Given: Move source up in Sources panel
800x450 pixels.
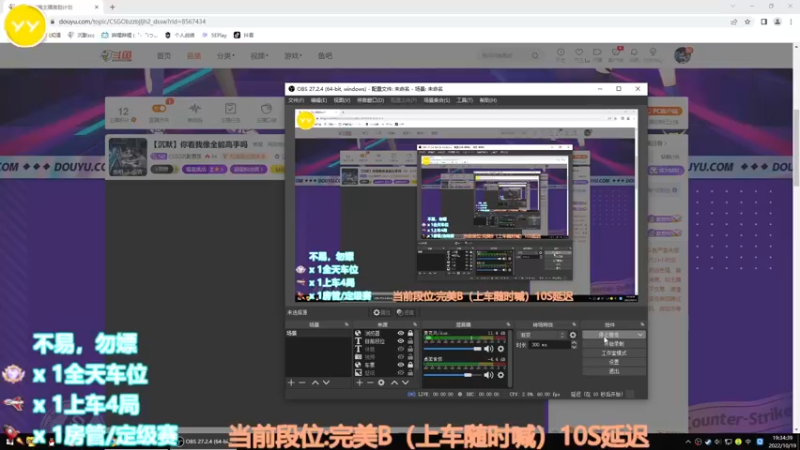Looking at the screenshot, I should [x=394, y=383].
